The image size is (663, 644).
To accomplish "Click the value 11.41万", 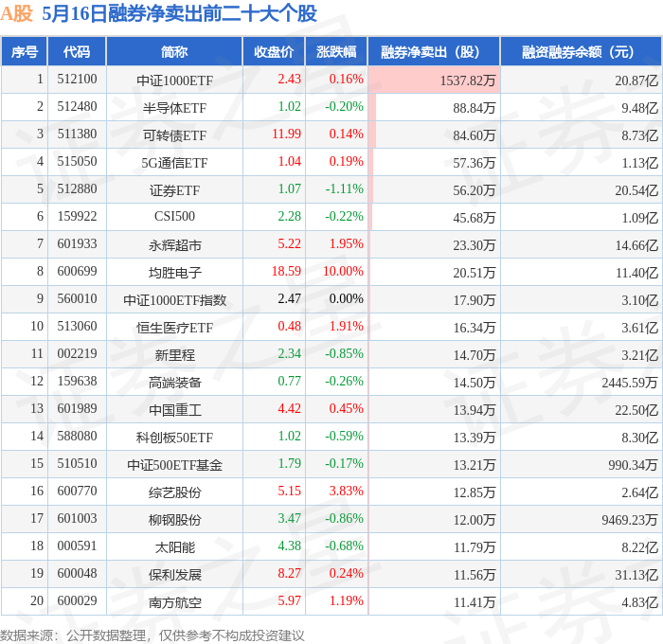I will [474, 602].
